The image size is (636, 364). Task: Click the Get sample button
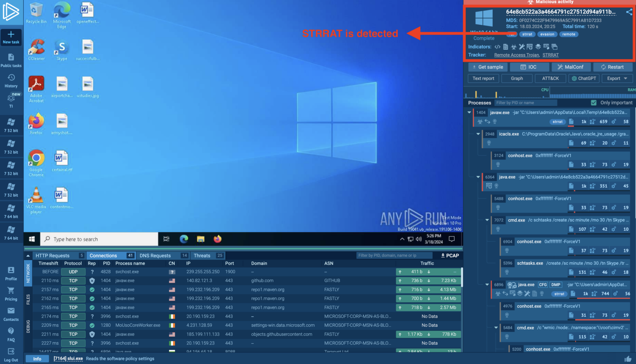click(x=488, y=67)
